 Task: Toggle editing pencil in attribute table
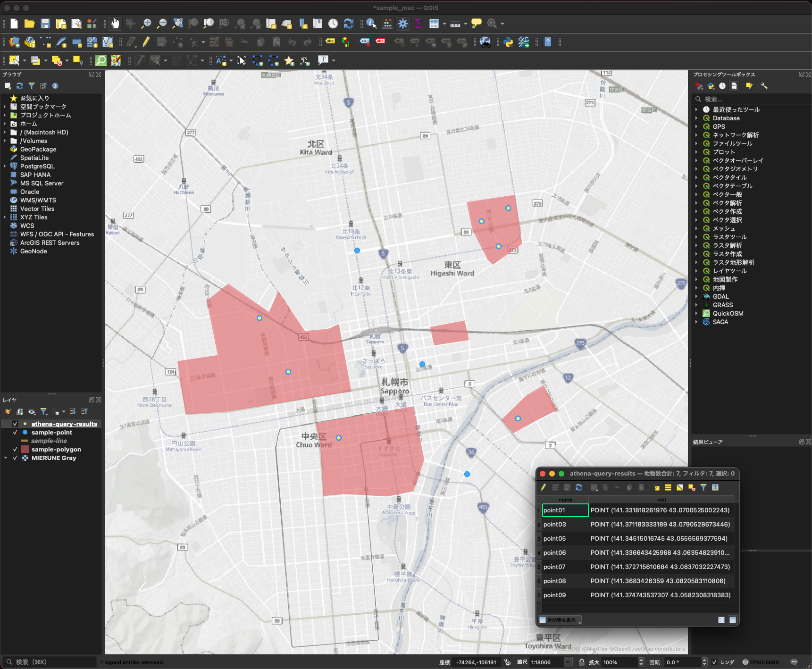tap(543, 487)
